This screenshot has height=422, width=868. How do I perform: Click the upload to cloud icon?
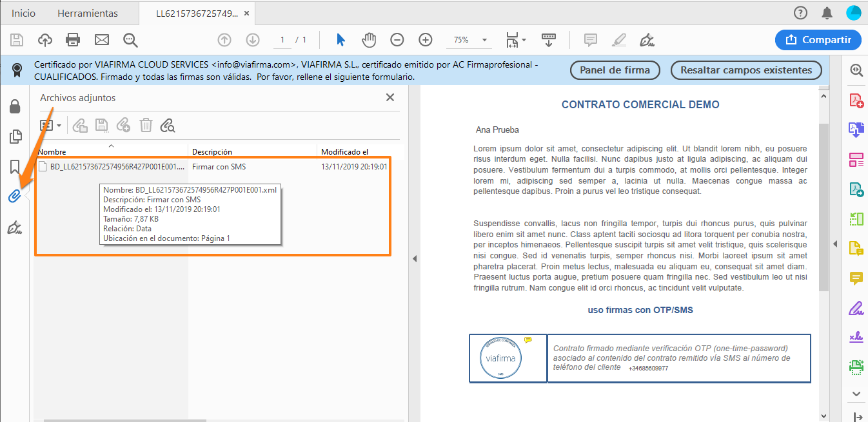pyautogui.click(x=45, y=40)
